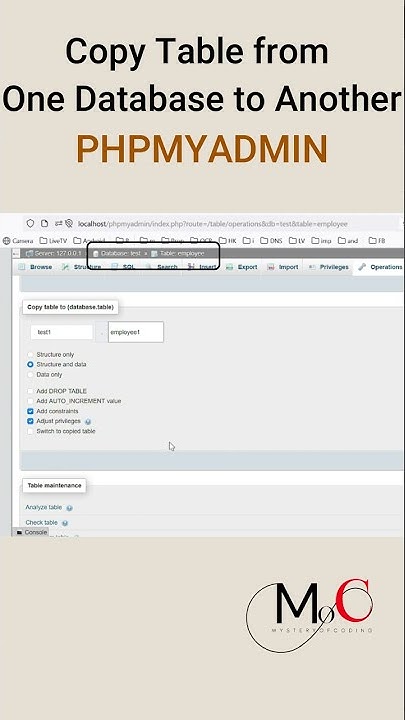The width and height of the screenshot is (405, 720).
Task: Click the help icon beside Analyze table
Action: tap(69, 508)
